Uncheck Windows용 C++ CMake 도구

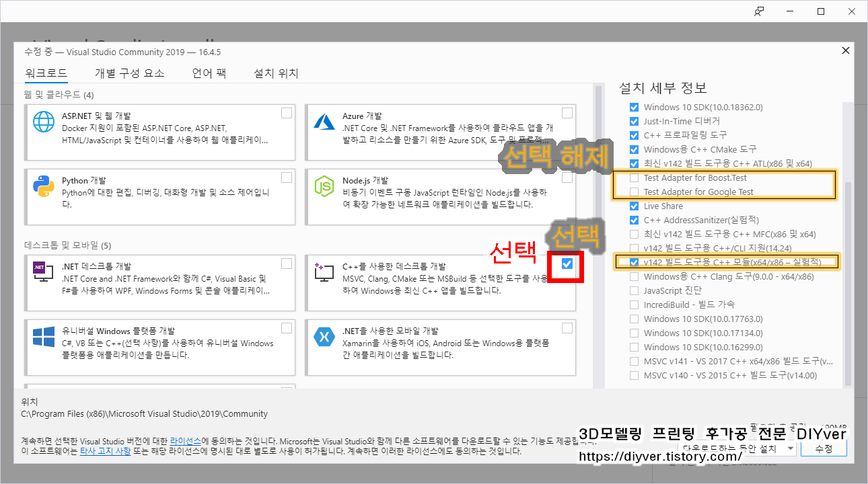(634, 149)
